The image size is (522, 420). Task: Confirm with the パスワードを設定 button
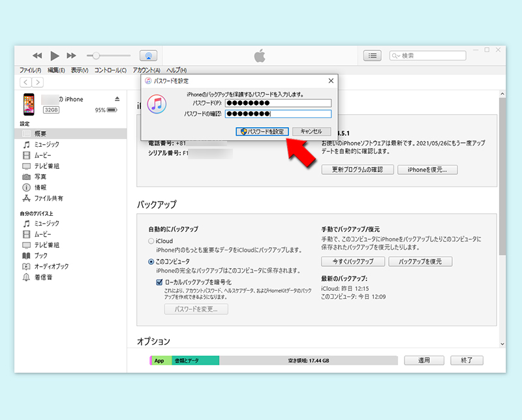[261, 130]
